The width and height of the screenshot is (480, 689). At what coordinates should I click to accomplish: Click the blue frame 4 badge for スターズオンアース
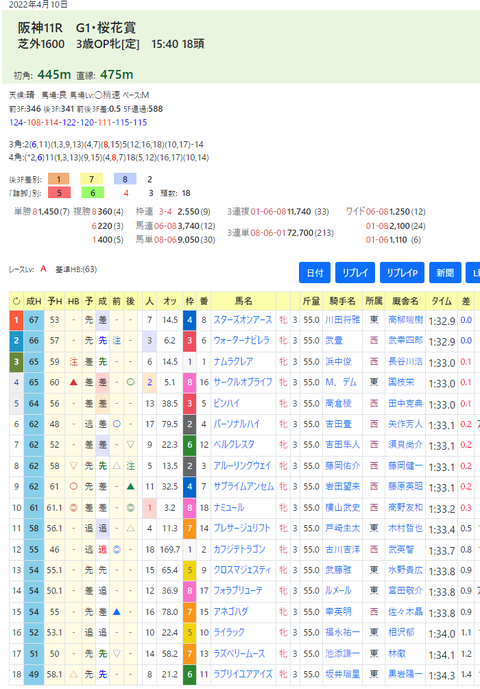point(189,320)
